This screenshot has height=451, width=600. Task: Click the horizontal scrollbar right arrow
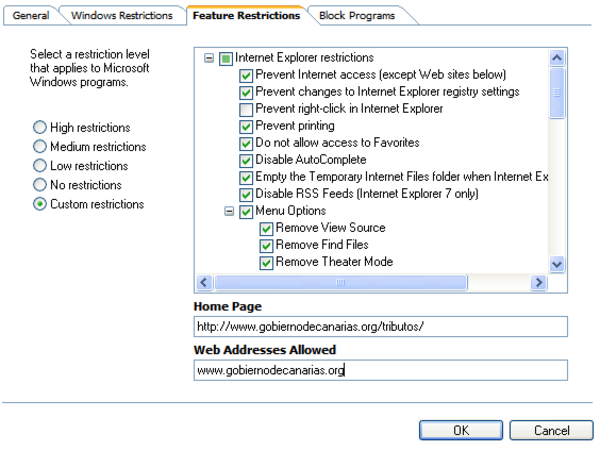[x=539, y=282]
